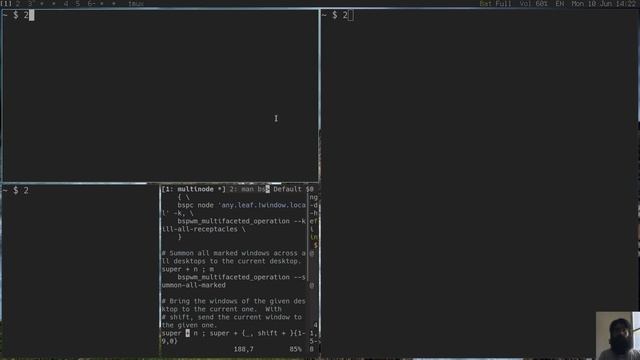Focus the right-side terminal prompt

338,16
